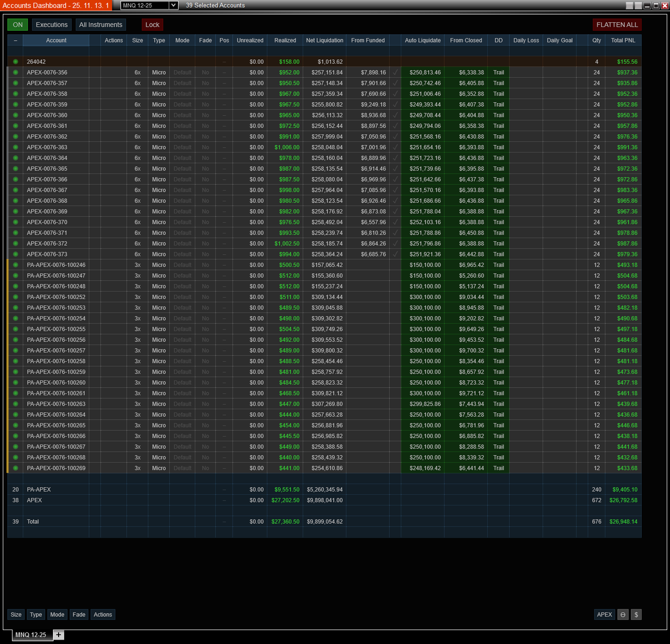Click the Daily Goal column header
Screen dimensions: 670x644
point(559,40)
